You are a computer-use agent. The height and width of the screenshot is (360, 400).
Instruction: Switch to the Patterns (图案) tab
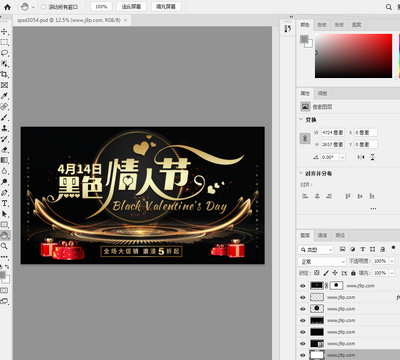[357, 25]
